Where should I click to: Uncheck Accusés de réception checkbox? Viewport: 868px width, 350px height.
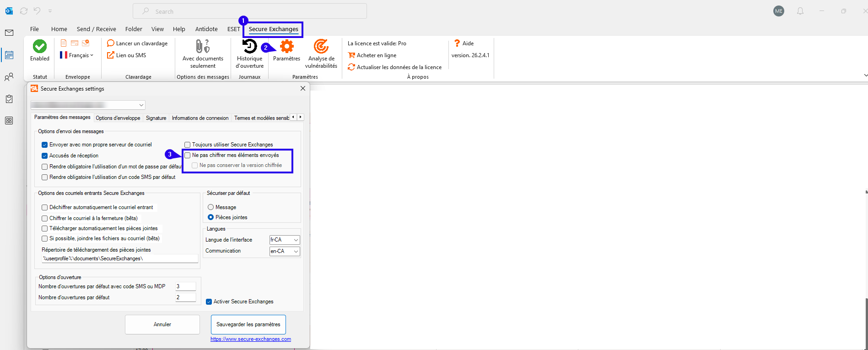(x=45, y=156)
